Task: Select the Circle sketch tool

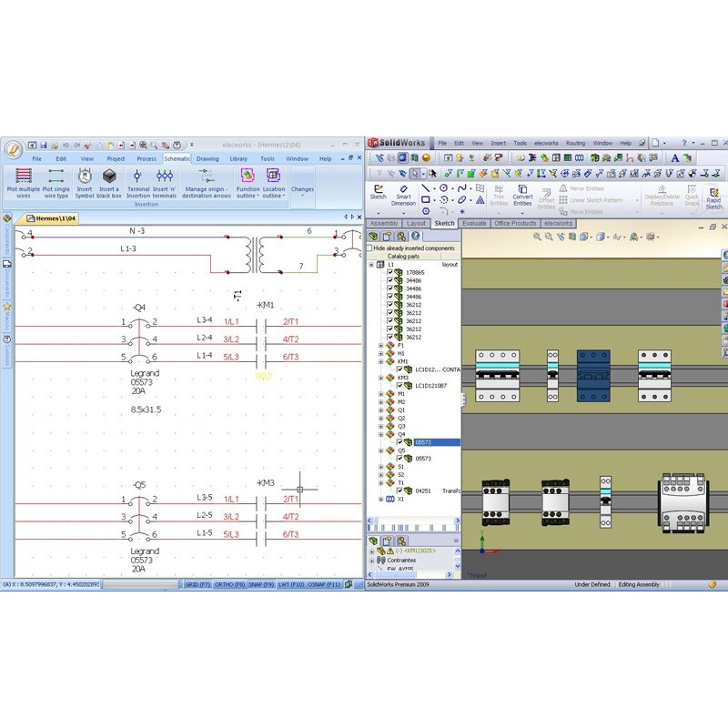Action: pyautogui.click(x=444, y=188)
